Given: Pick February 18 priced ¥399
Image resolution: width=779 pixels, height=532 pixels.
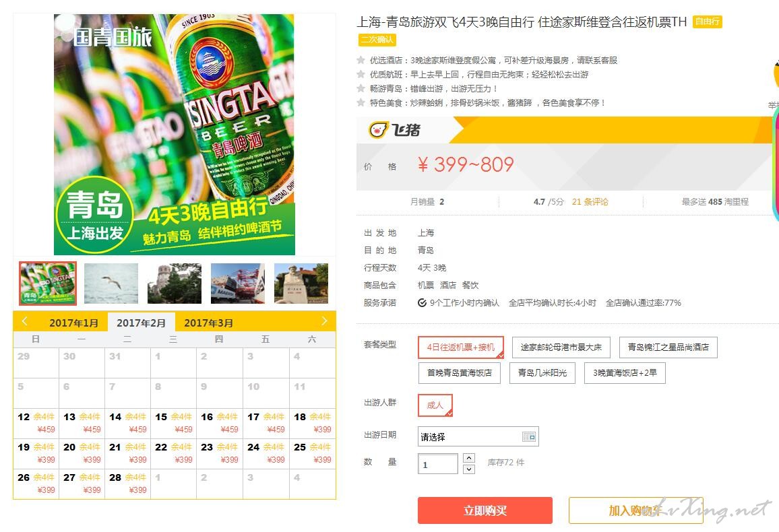Looking at the screenshot, I should 313,424.
